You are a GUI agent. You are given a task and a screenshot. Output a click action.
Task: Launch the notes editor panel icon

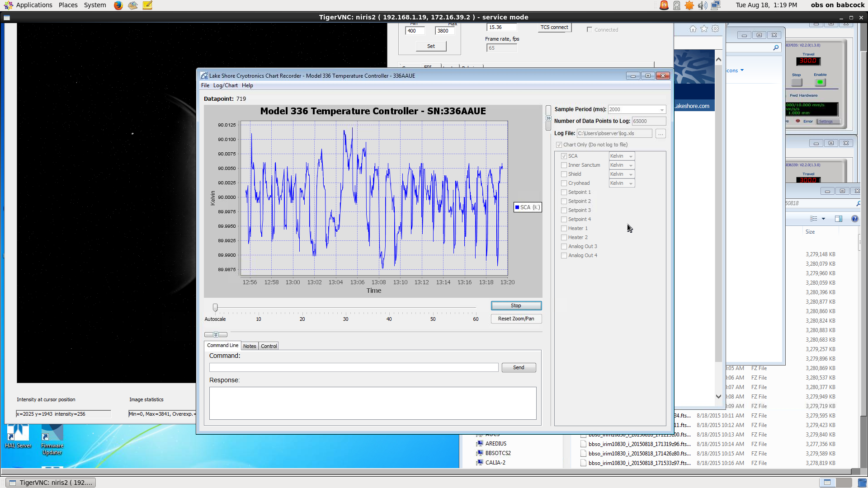click(147, 5)
